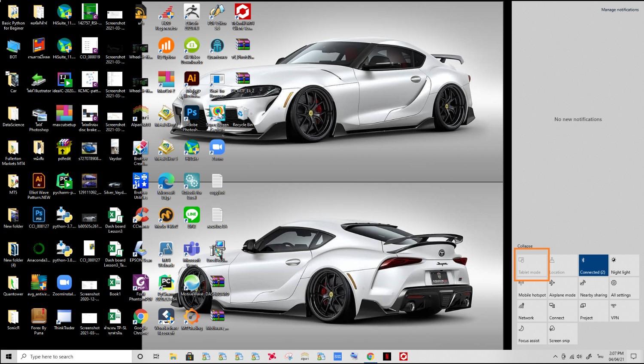Select the Wondershare Recoverit icon
This screenshot has height=364, width=644.
pos(166,322)
